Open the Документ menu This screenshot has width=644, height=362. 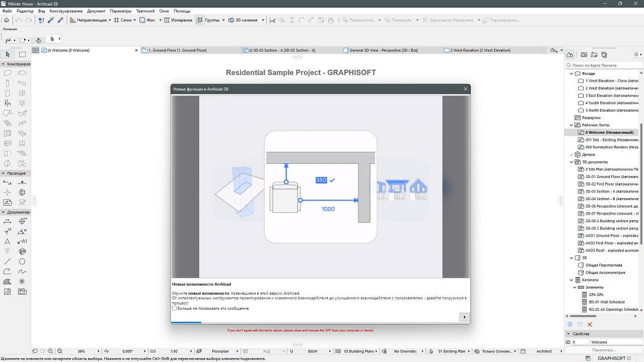click(x=96, y=11)
